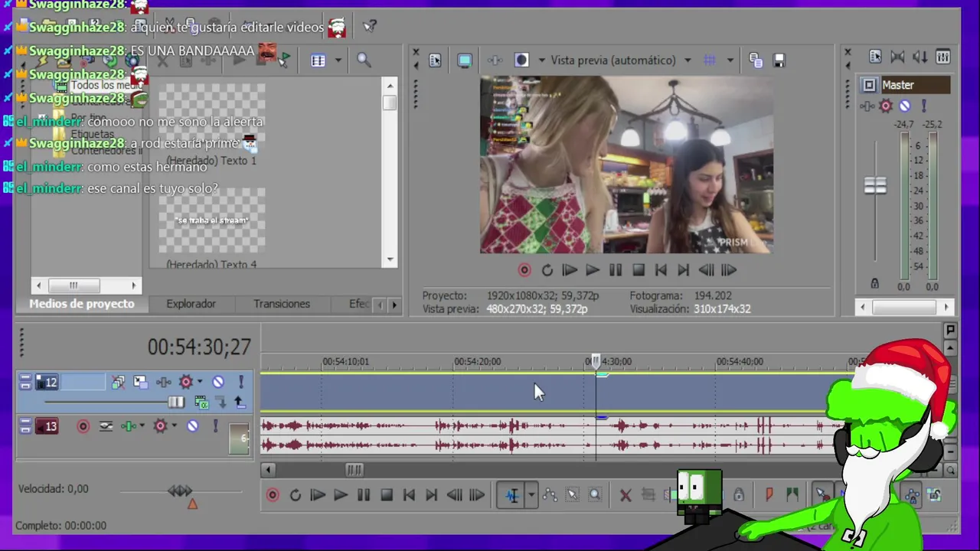Lock master fader channels
The height and width of the screenshot is (551, 980).
(875, 284)
